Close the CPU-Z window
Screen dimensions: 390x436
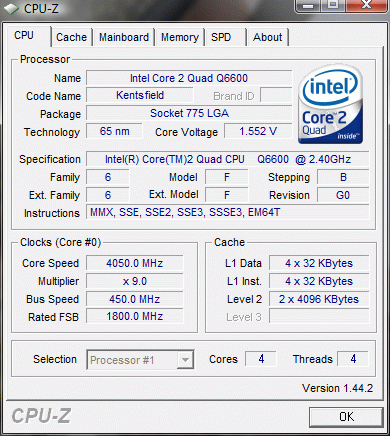pos(366,5)
